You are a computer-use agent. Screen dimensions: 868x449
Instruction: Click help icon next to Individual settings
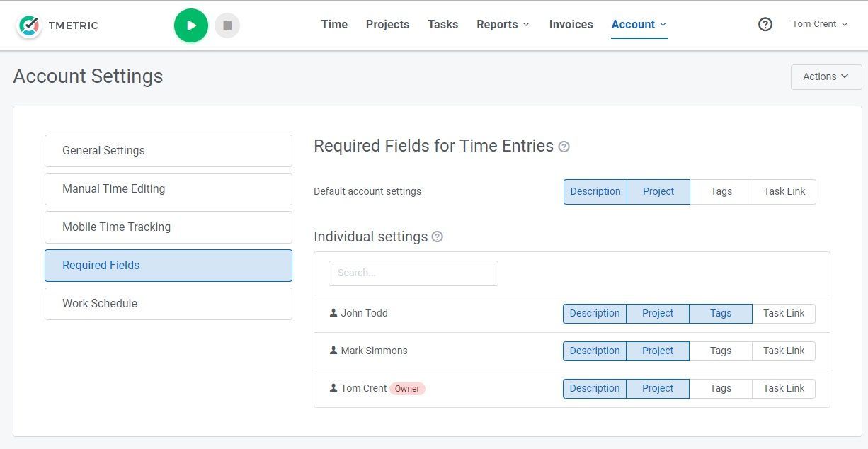coord(438,237)
